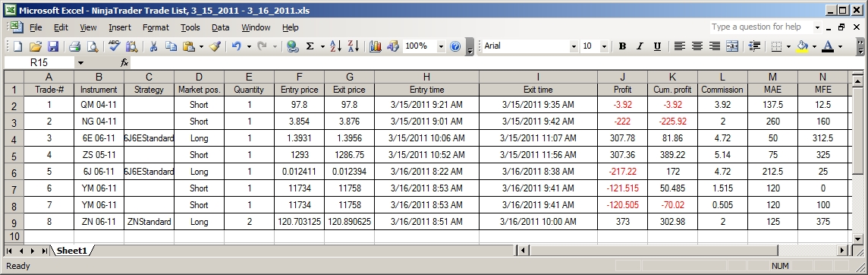Open the File menu

tap(36, 27)
